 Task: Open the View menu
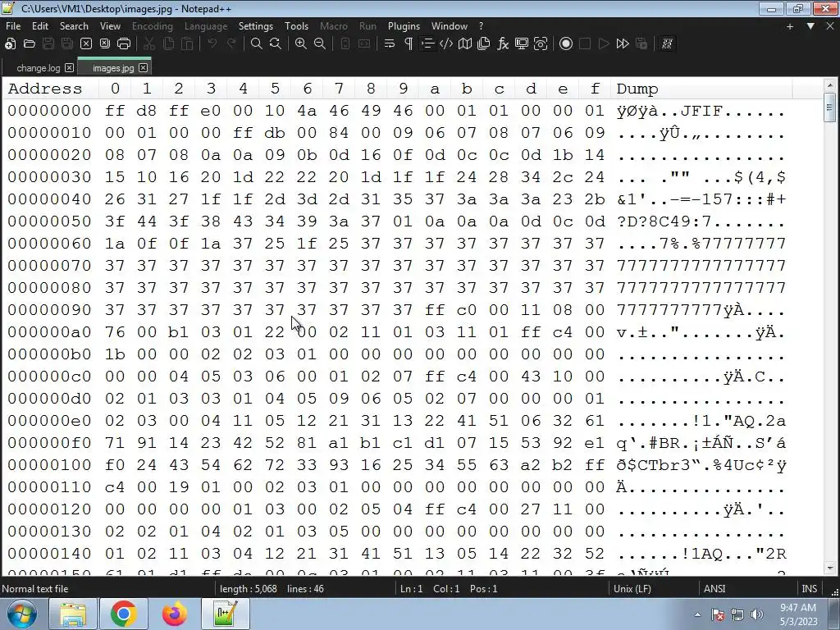click(111, 25)
